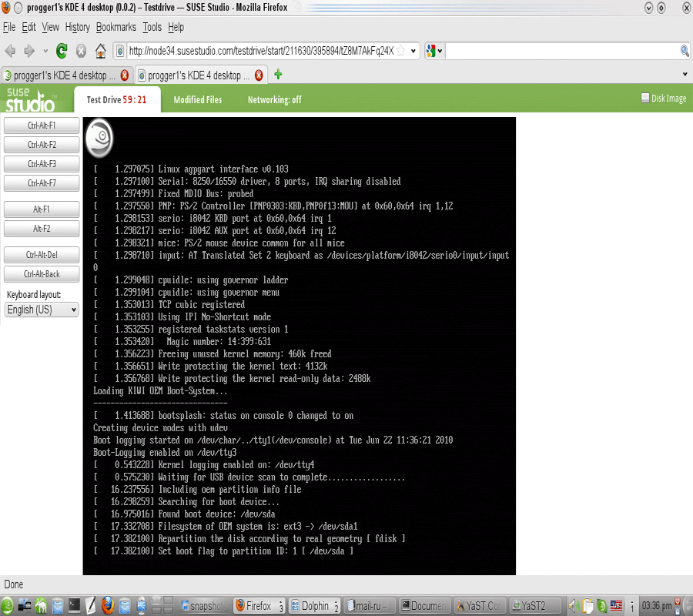Screen dimensions: 693x616
Task: Click the Firefox search input field
Action: (x=562, y=52)
